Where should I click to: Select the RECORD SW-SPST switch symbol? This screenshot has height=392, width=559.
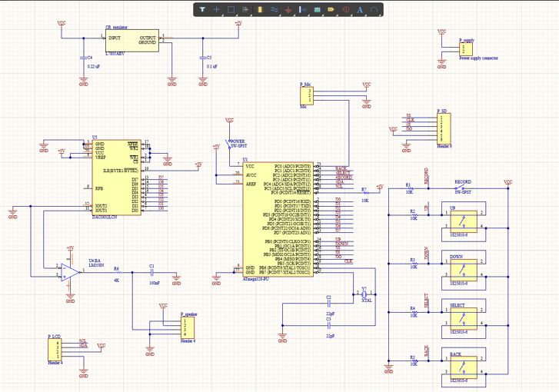[x=461, y=188]
